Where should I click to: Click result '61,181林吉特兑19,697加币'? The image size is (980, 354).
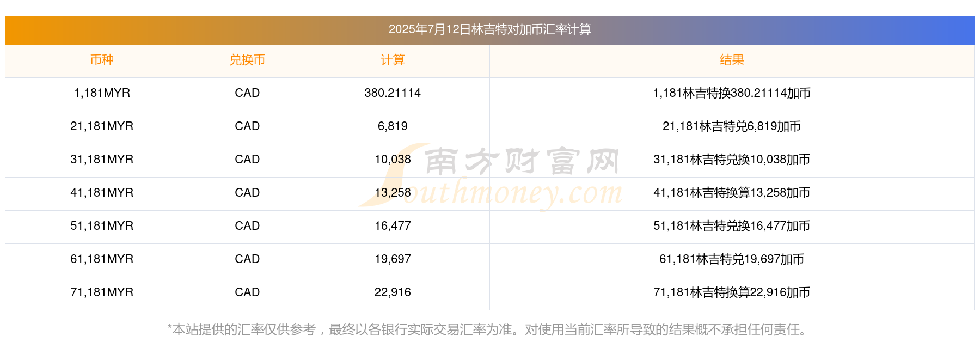click(x=732, y=259)
